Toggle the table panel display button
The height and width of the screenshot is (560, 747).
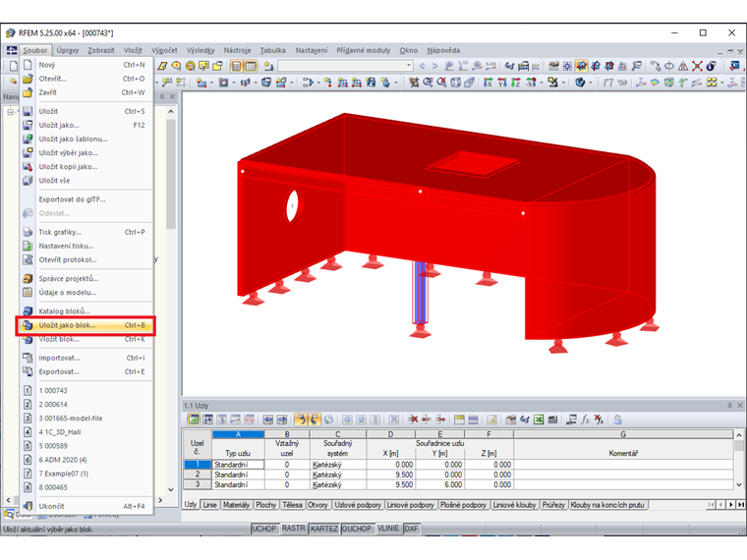point(251,66)
